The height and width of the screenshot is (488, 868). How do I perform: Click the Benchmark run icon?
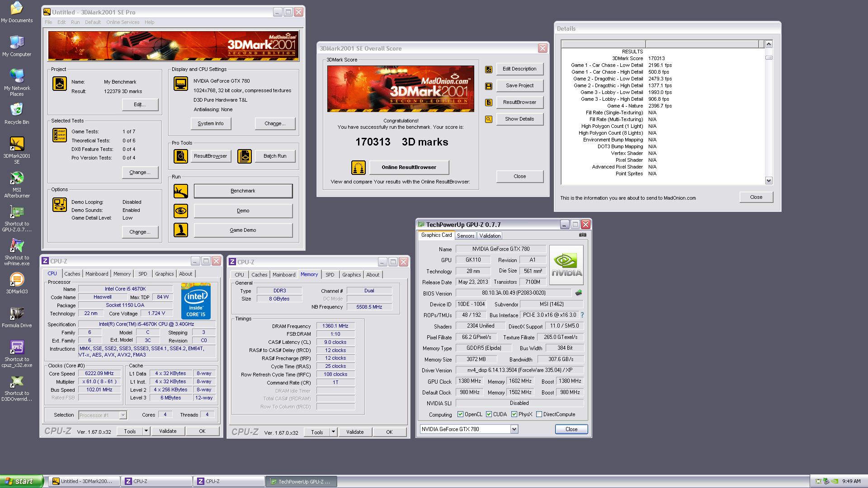coord(181,191)
